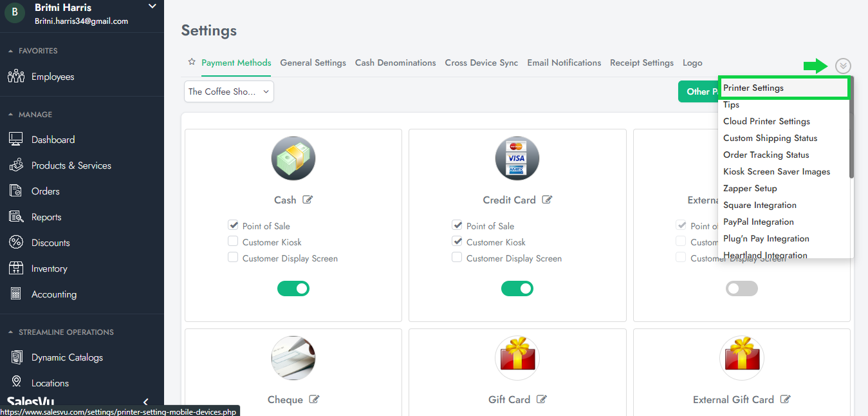
Task: Switch to the Cash Denominations tab
Action: 395,62
